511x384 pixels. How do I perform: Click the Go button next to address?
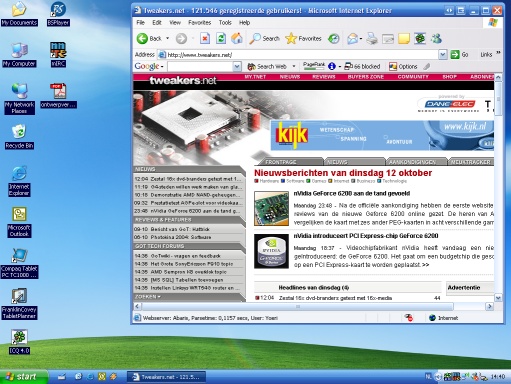[459, 54]
